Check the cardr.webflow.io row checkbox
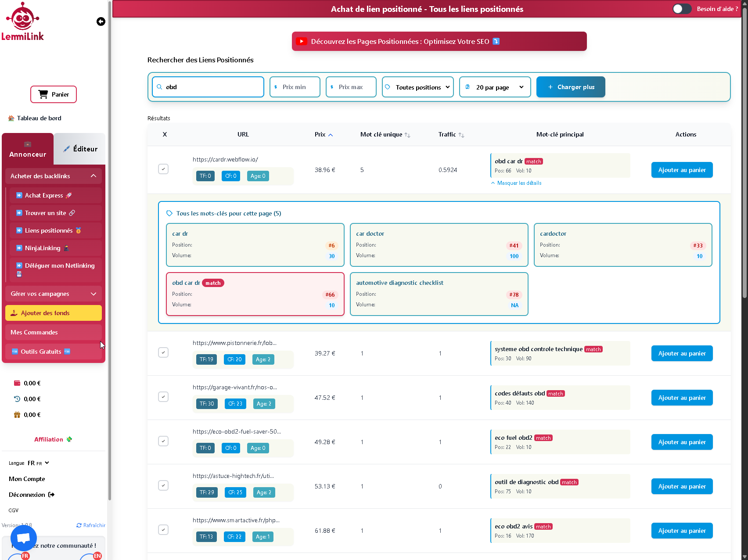This screenshot has height=560, width=748. point(163,169)
